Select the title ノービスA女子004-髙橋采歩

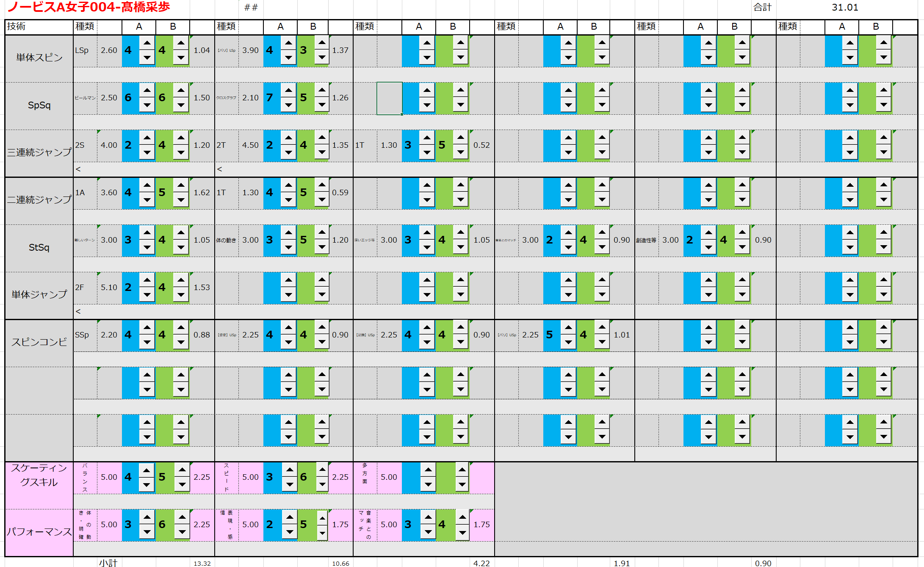coord(89,7)
